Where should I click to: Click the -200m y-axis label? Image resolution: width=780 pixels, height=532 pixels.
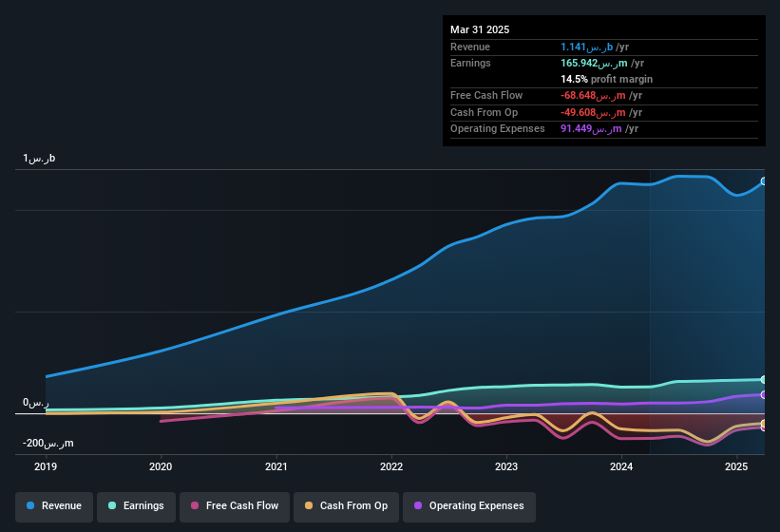tap(48, 443)
